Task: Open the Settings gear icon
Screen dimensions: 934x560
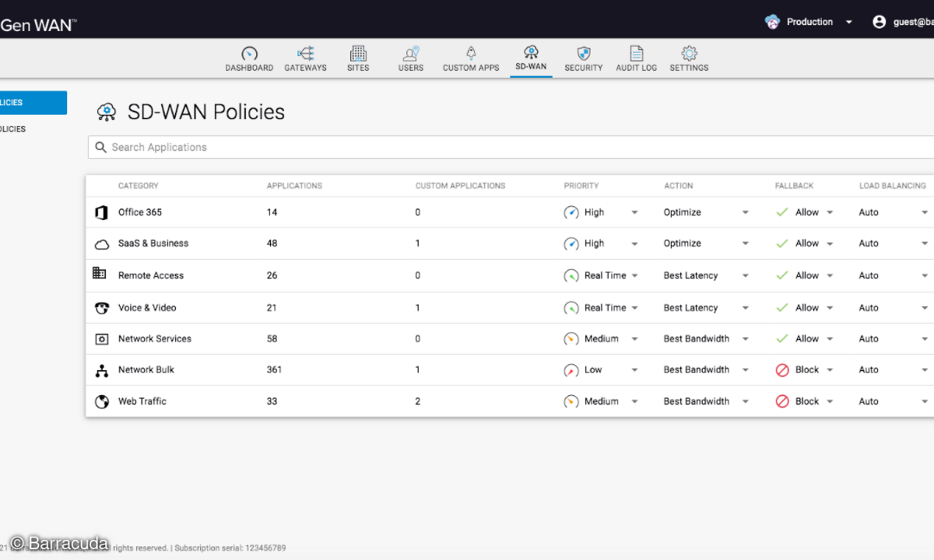Action: (x=689, y=54)
